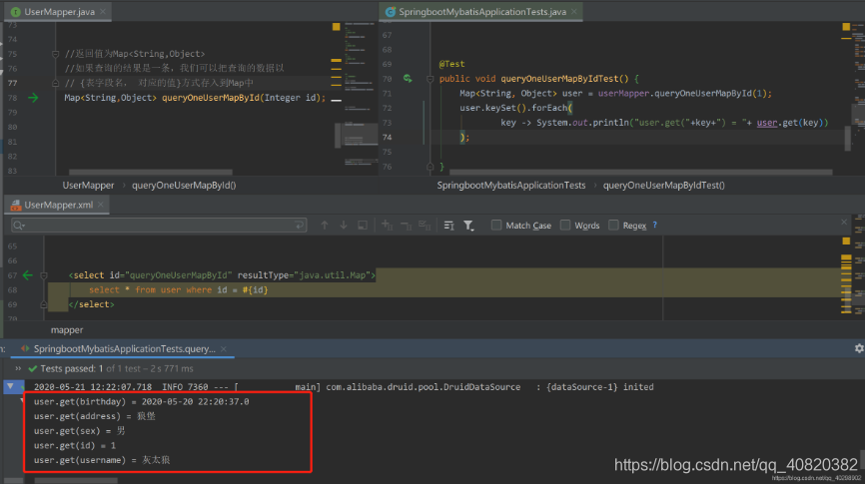Switch to SpringbootMybatisApplicationTests.java tab
The image size is (868, 484).
481,12
